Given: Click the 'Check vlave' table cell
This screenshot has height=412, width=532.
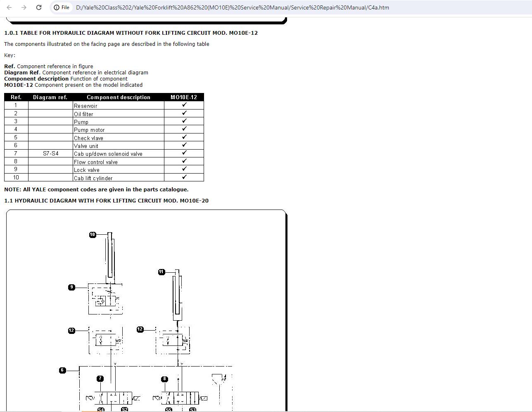Looking at the screenshot, I should coord(119,138).
